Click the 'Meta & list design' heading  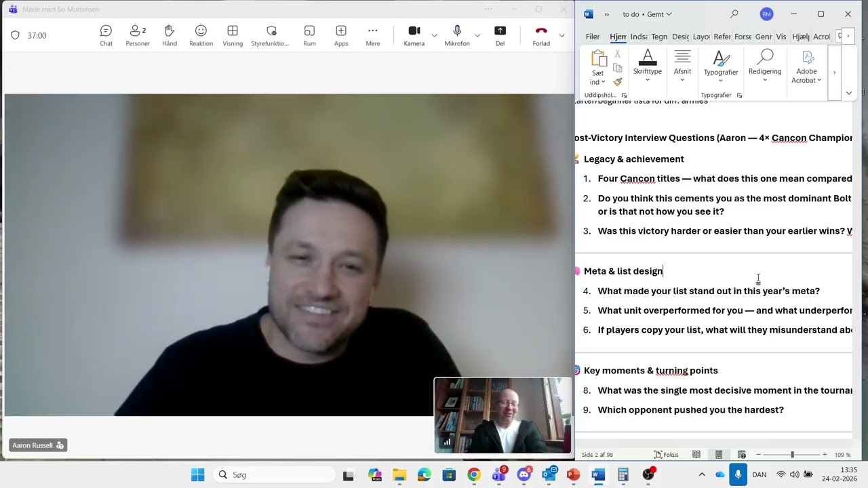[x=623, y=271]
